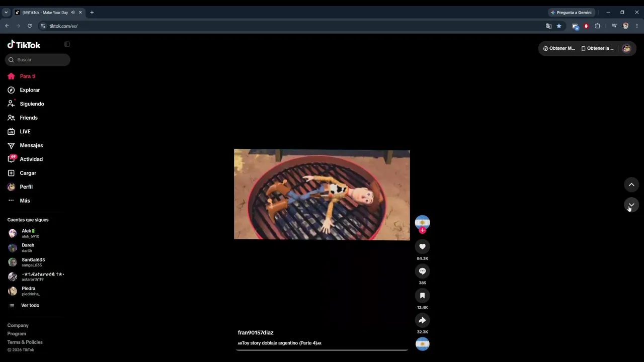Collapse the TikTok sidebar panel
The width and height of the screenshot is (644, 362).
pos(67,44)
